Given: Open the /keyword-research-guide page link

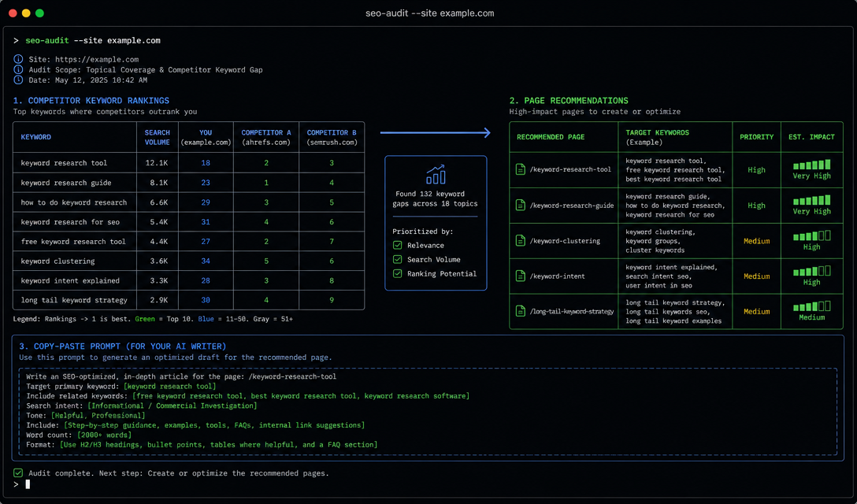Looking at the screenshot, I should click(572, 206).
